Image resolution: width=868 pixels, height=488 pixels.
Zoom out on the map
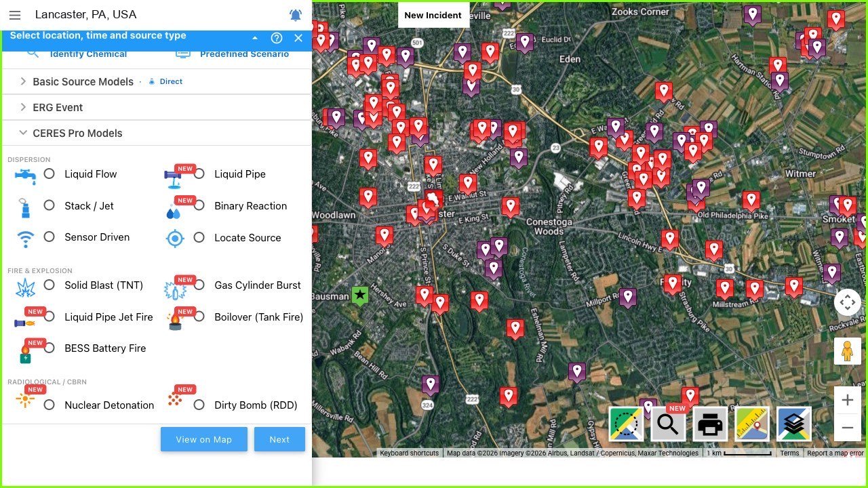848,428
